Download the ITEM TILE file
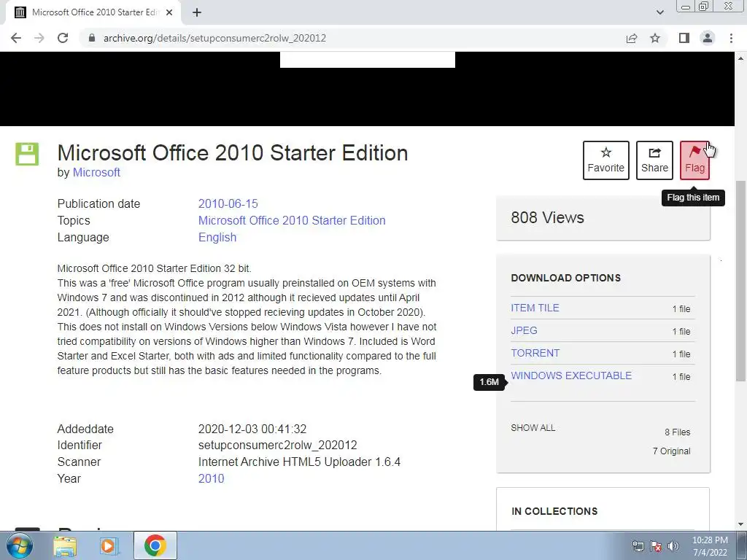Viewport: 747px width, 560px height. point(535,308)
